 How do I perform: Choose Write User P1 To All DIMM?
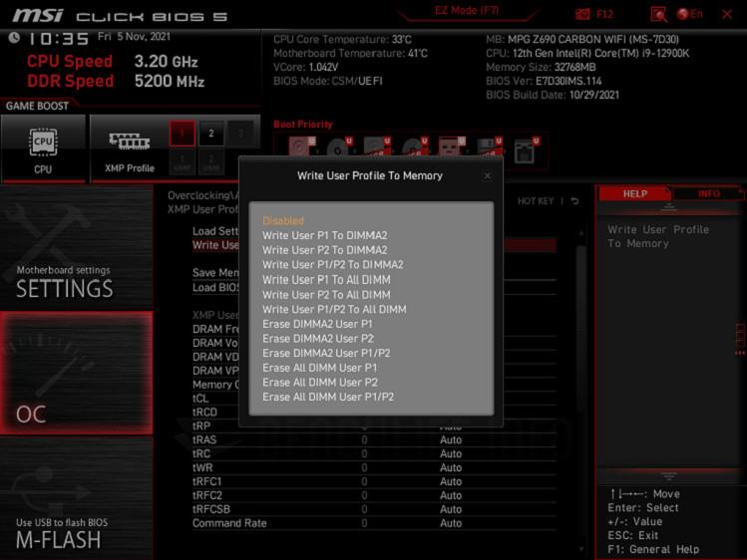(x=326, y=280)
